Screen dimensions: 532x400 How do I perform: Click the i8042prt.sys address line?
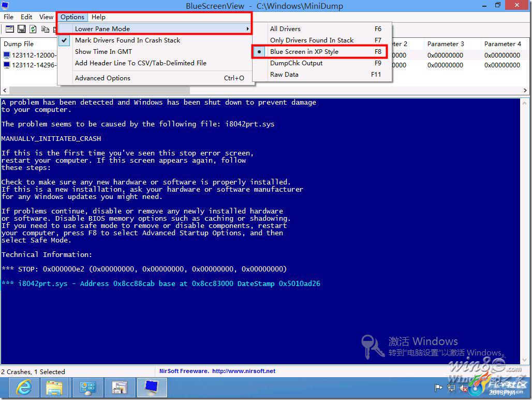coord(161,283)
